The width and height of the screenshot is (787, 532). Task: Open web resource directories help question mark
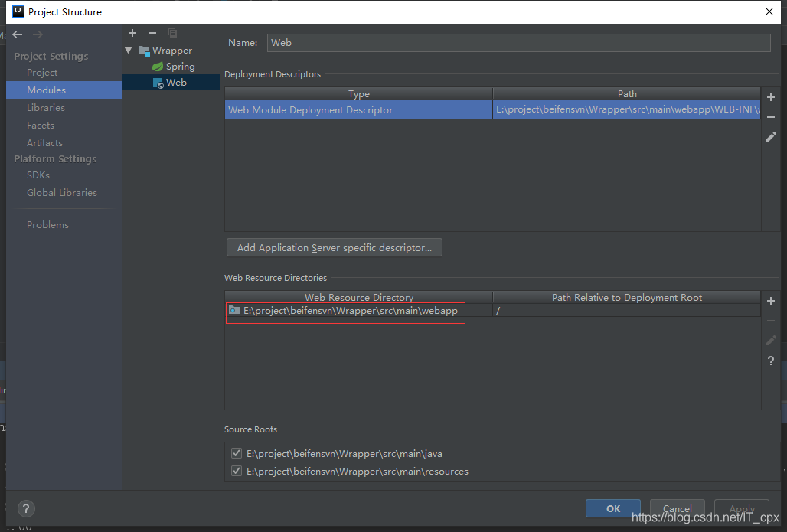point(771,361)
